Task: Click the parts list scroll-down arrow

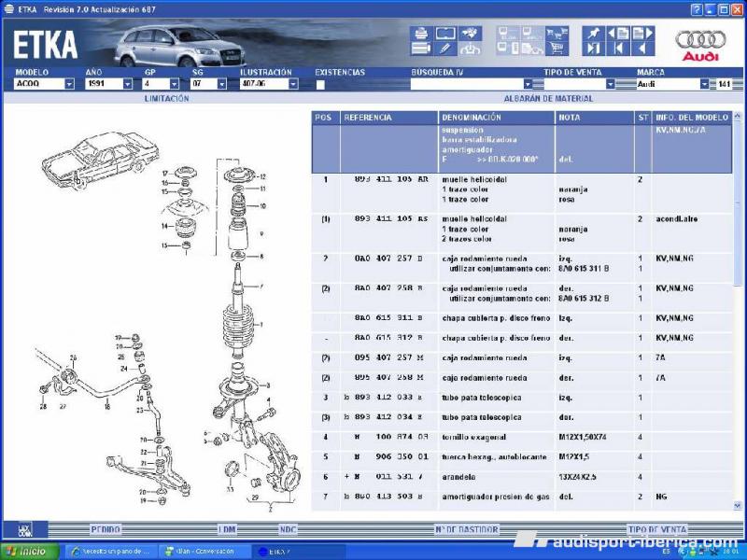Action: point(738,506)
